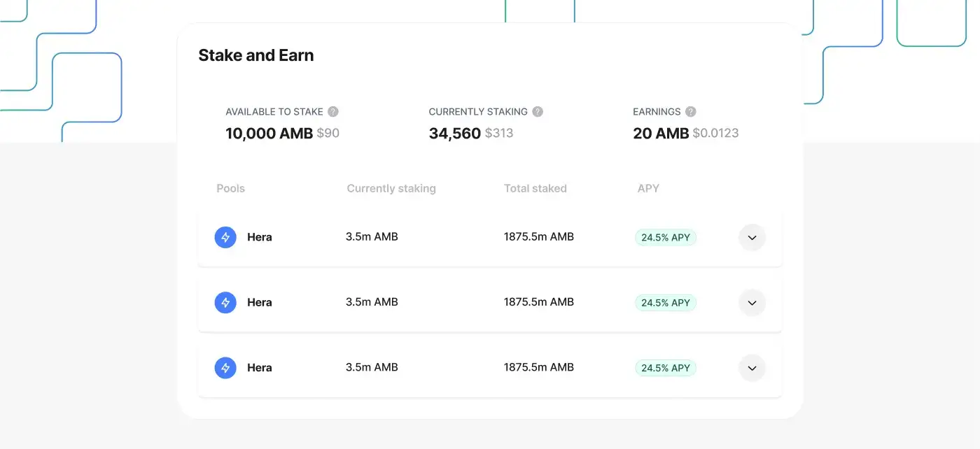Open the Earnings help tooltip icon
980x449 pixels.
[691, 112]
